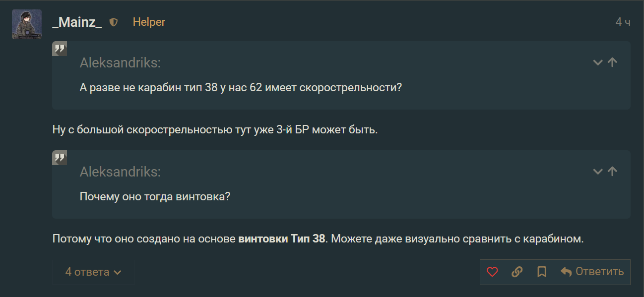The width and height of the screenshot is (644, 297).
Task: Open the _Mainz_ username profile
Action: [77, 22]
